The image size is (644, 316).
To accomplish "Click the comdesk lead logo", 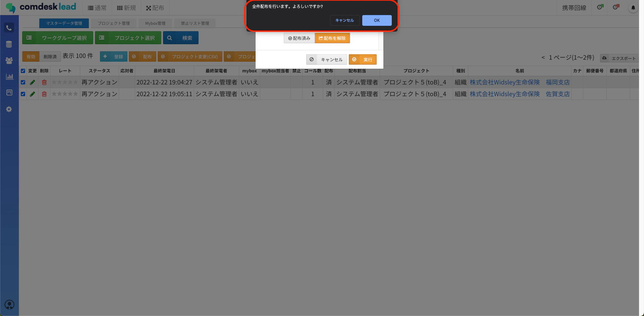I will [x=41, y=7].
